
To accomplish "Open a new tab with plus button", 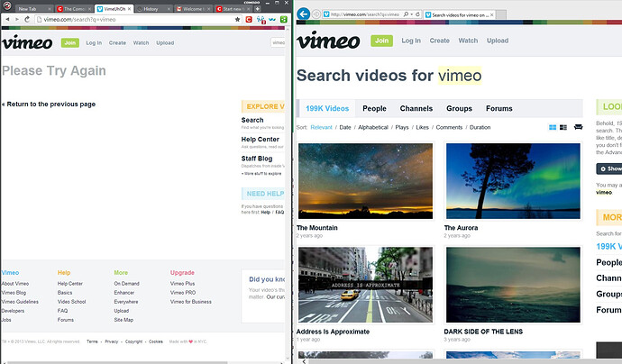I will pyautogui.click(x=258, y=8).
